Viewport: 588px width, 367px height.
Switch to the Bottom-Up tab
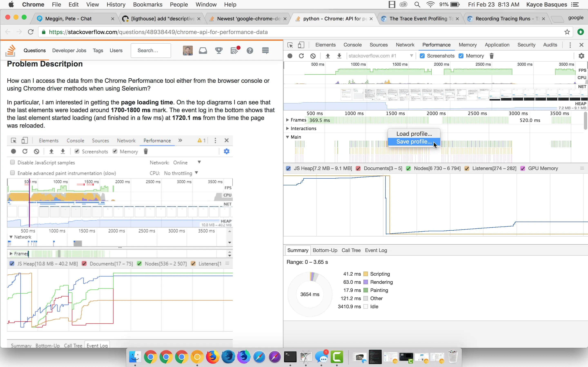[x=325, y=250]
